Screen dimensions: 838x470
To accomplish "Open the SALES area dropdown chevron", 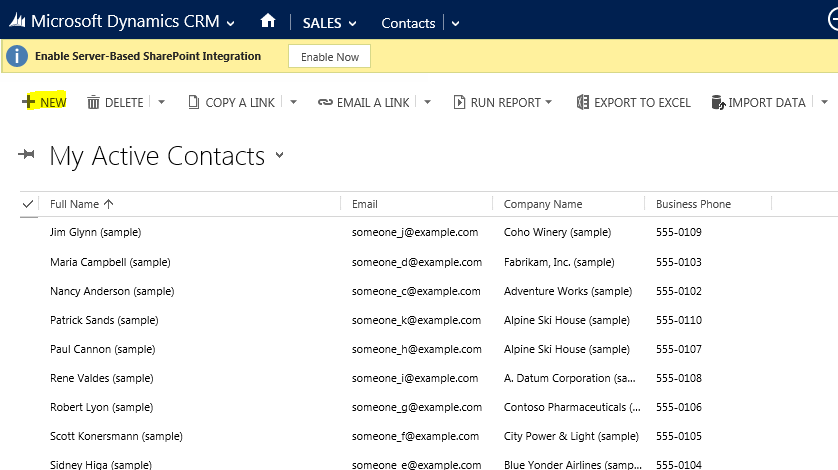I will pos(352,24).
